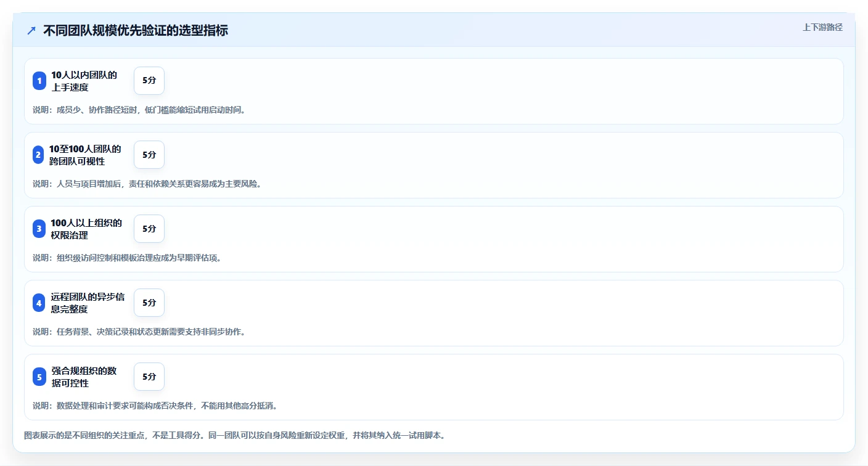Image resolution: width=868 pixels, height=466 pixels.
Task: Select the heading 10至100人团队的跨团队可视性
Action: point(86,155)
